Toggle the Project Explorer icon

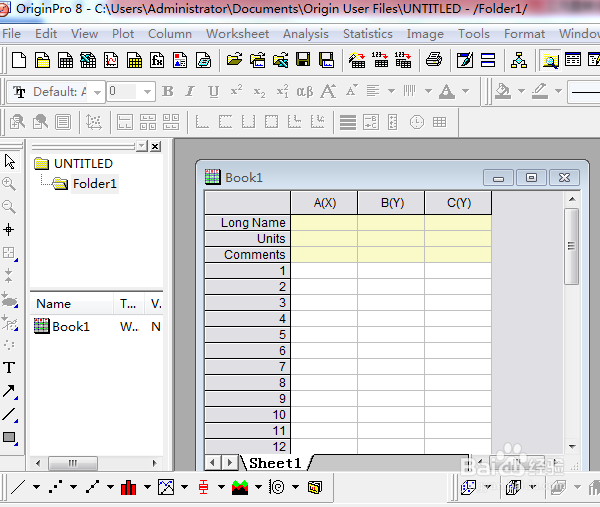click(x=550, y=60)
